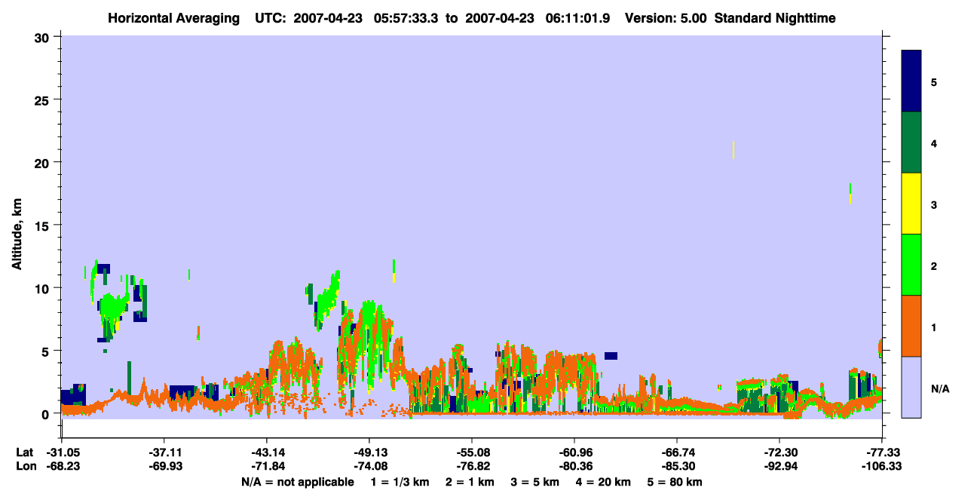
Task: Click longitude value -76.82
Action: [471, 467]
